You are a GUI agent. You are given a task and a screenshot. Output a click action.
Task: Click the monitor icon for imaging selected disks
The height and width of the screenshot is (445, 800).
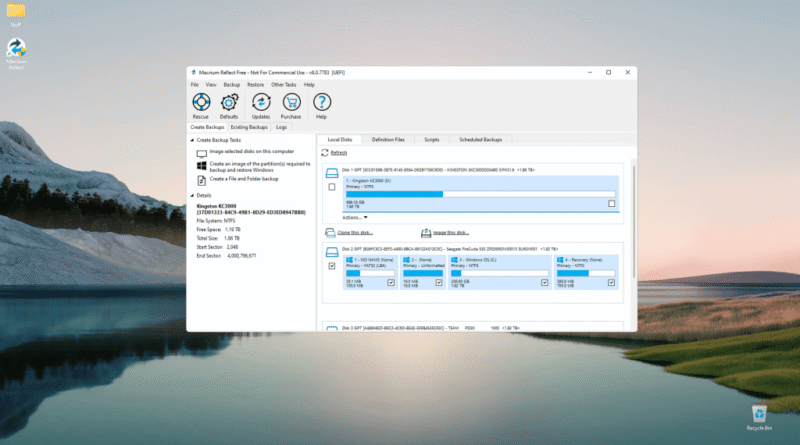click(202, 154)
